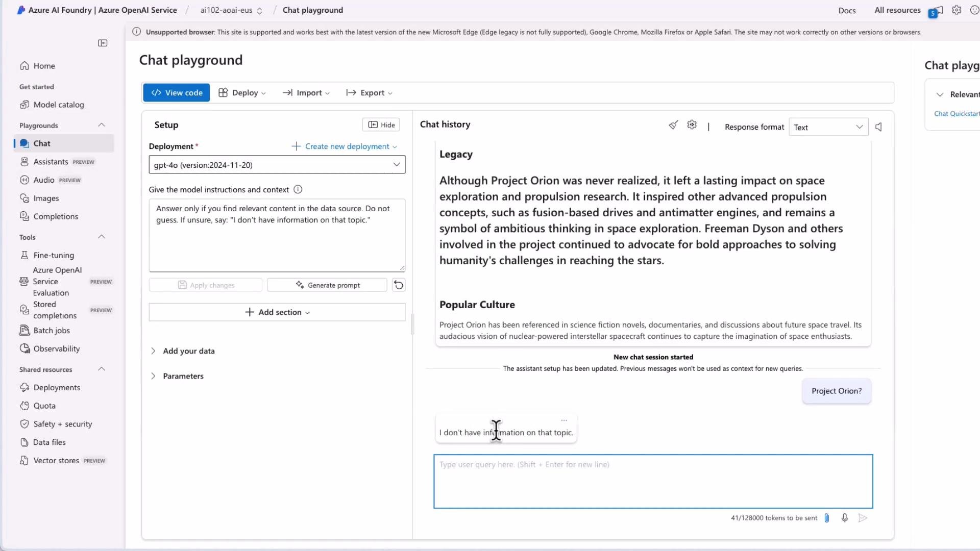Click the Setup panel resize divider handle

[x=412, y=324]
